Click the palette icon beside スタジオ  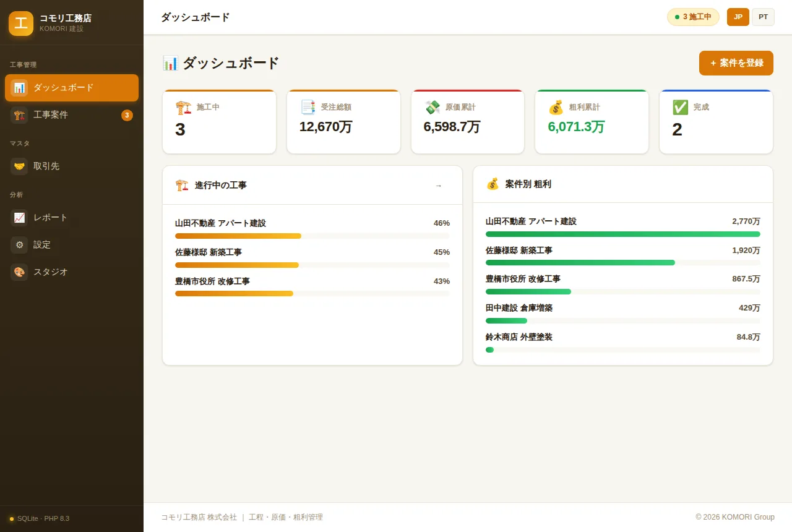point(19,272)
